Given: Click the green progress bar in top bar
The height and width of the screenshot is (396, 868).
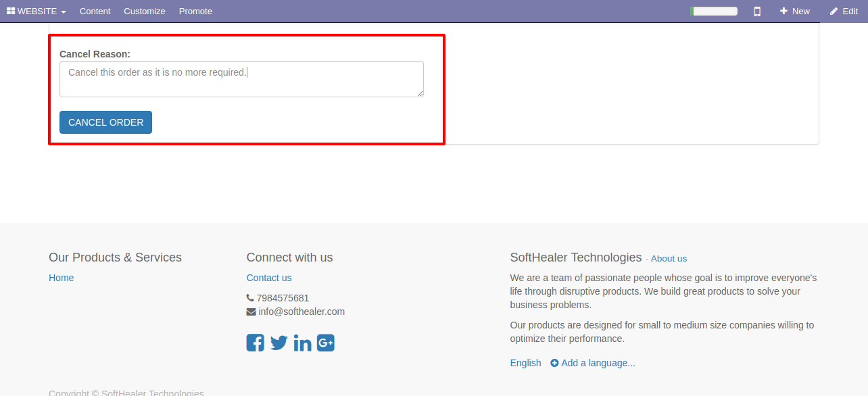Looking at the screenshot, I should point(714,11).
